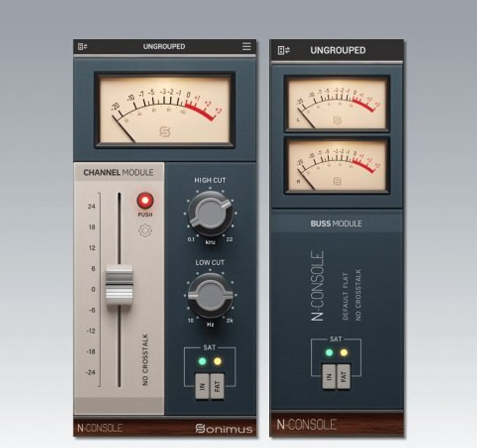Click the group selector icon on Buss Module
Image resolution: width=477 pixels, height=448 pixels.
tap(284, 51)
